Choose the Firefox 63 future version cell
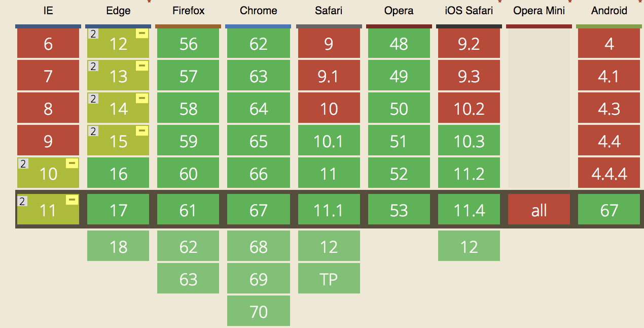This screenshot has width=644, height=328. 188,279
